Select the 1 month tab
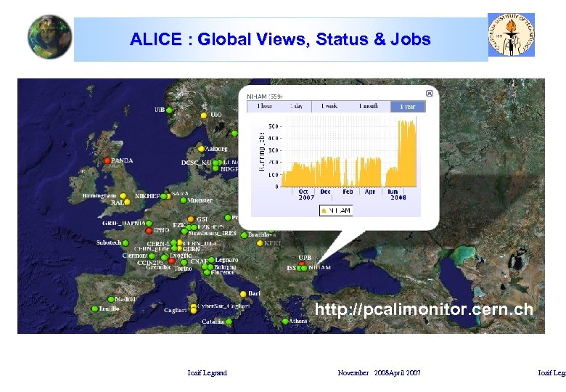The image size is (566, 392). pos(369,106)
